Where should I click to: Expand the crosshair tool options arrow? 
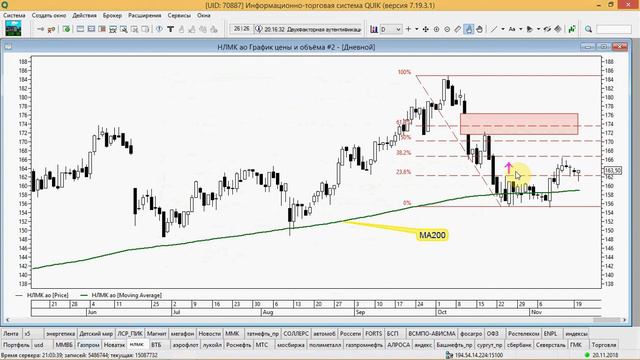[x=417, y=29]
